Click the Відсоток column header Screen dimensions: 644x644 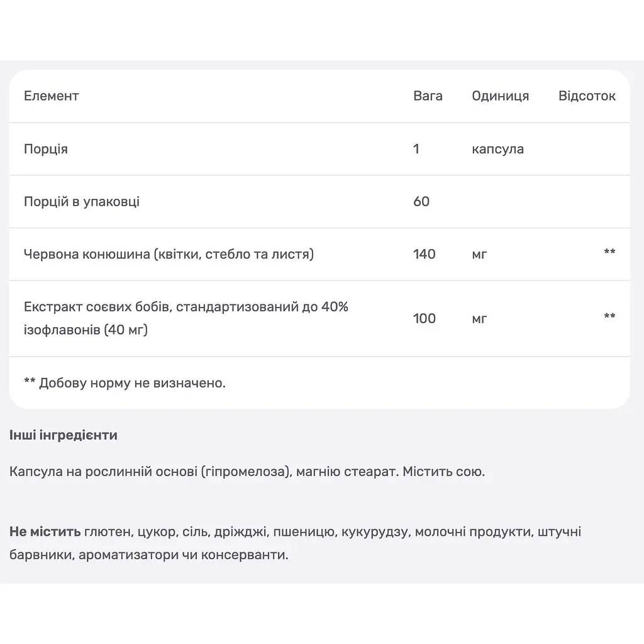(x=587, y=96)
